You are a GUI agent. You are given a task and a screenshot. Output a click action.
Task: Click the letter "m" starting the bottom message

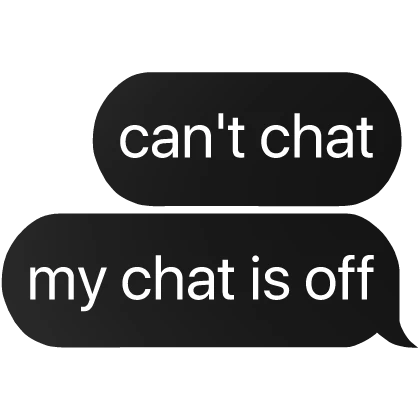pyautogui.click(x=47, y=283)
